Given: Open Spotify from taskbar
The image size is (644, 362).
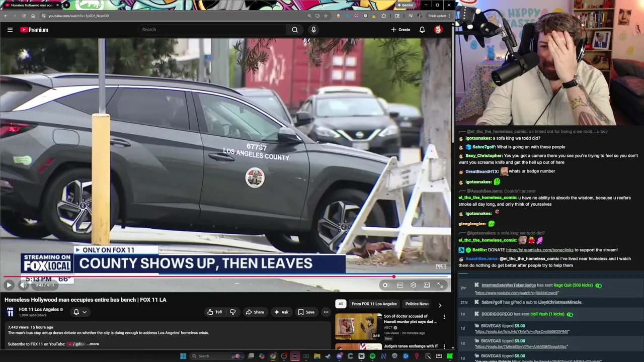Looking at the screenshot, I should 372,356.
